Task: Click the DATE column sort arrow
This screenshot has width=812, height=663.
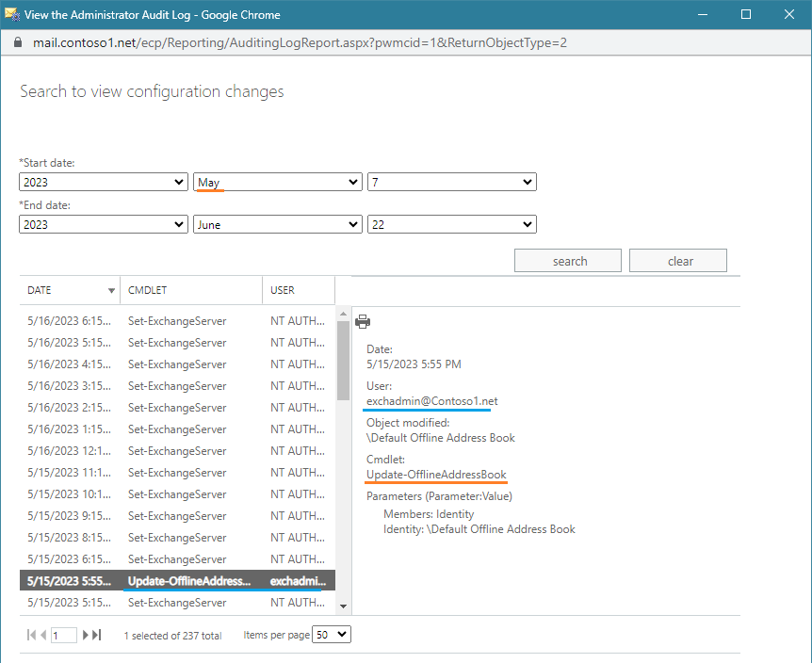Action: click(111, 290)
